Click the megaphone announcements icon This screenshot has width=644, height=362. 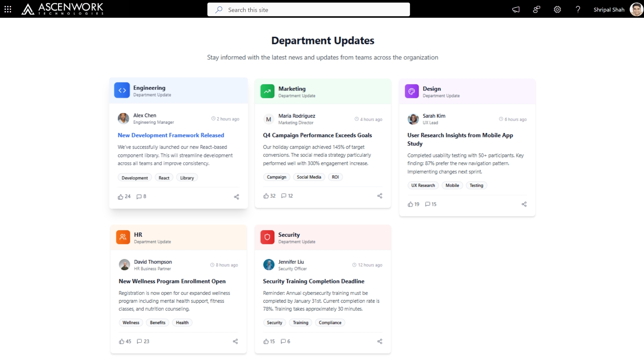tap(516, 9)
